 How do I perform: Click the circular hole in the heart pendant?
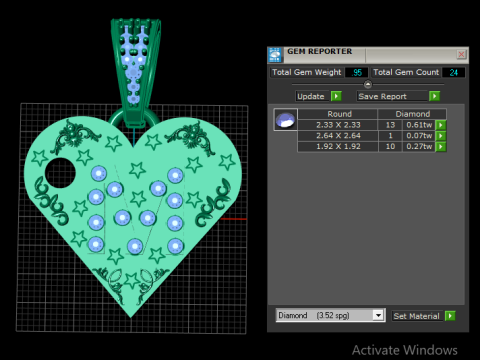[x=60, y=173]
